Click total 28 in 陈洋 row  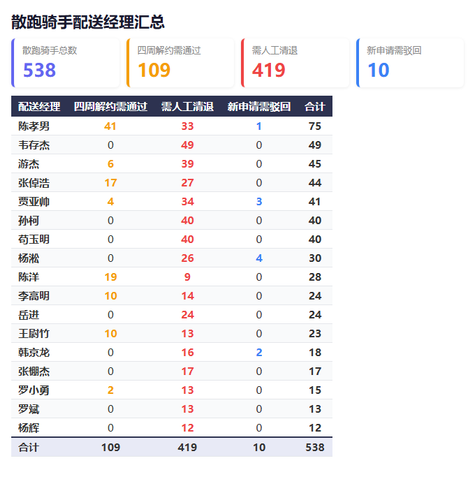315,277
